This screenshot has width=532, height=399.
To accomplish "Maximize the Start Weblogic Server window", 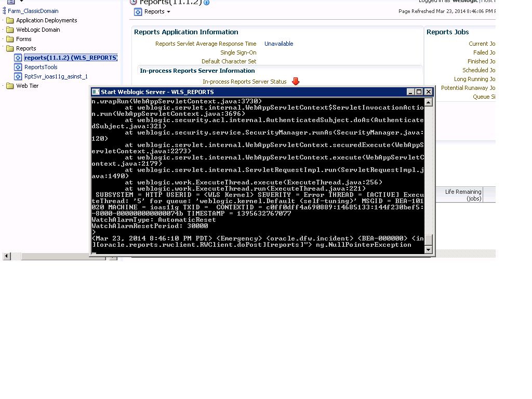I will (x=419, y=92).
